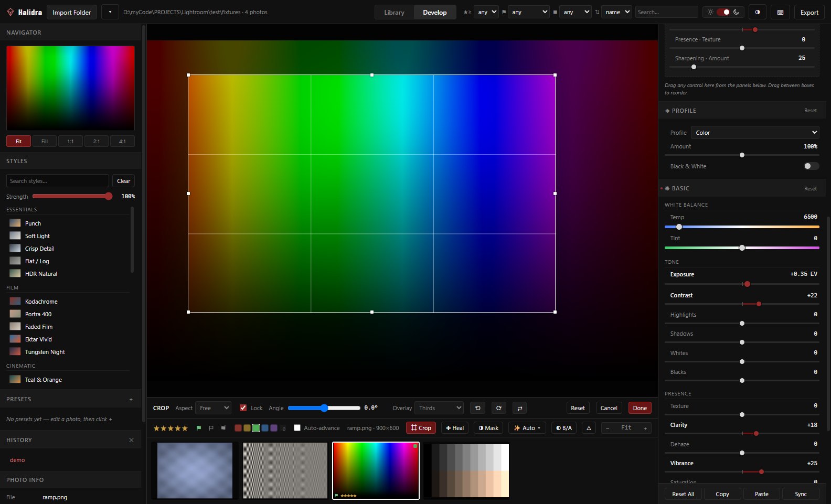Open the crop Aspect dropdown
This screenshot has width=831, height=504.
point(213,408)
